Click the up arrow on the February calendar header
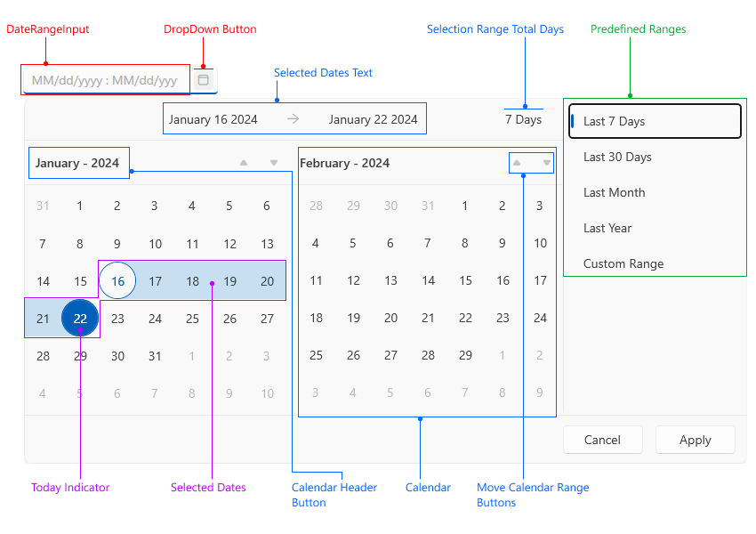Viewport: 756px width, 534px height. [x=517, y=163]
